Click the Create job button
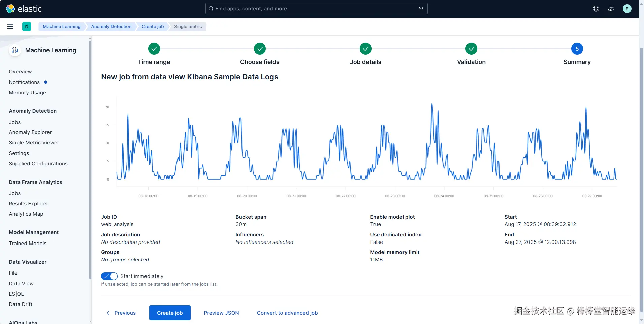 click(170, 313)
